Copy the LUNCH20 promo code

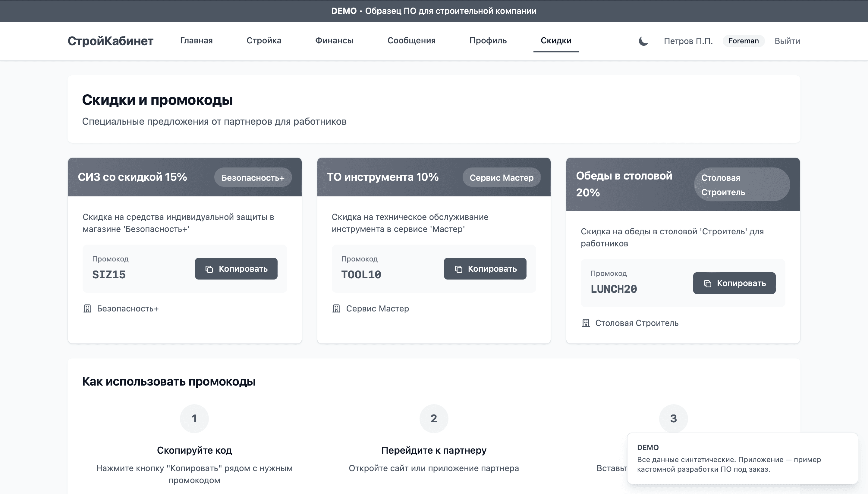click(x=734, y=283)
